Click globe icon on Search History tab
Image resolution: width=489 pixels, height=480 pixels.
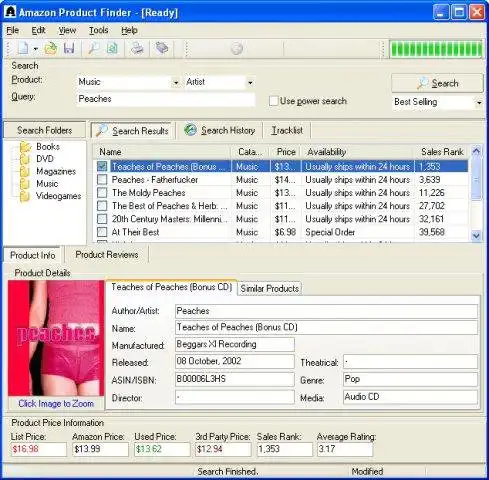(190, 130)
